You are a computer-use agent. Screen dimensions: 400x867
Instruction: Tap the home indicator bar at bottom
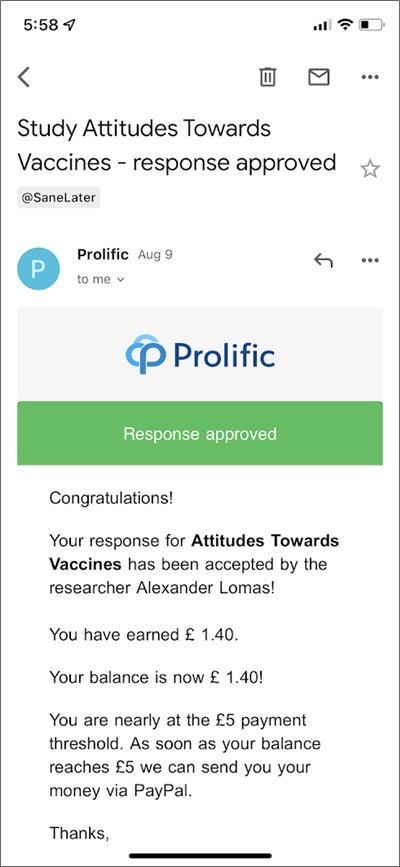pyautogui.click(x=200, y=855)
